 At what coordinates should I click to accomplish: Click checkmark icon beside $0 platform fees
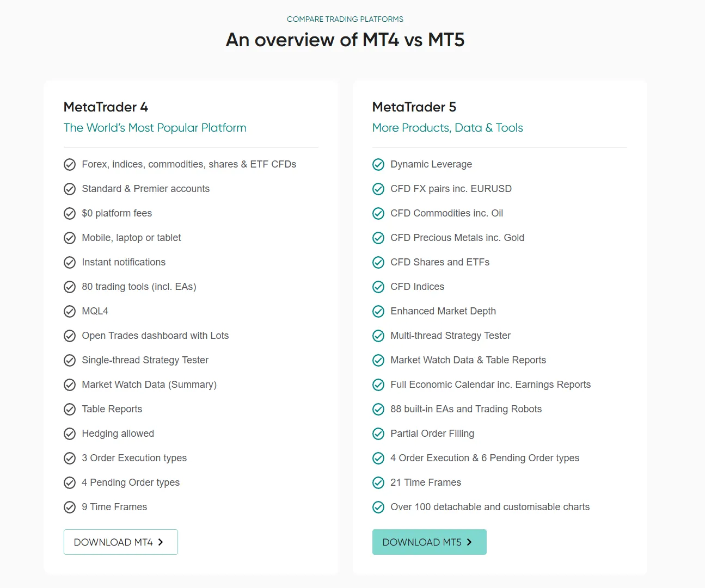(x=70, y=213)
